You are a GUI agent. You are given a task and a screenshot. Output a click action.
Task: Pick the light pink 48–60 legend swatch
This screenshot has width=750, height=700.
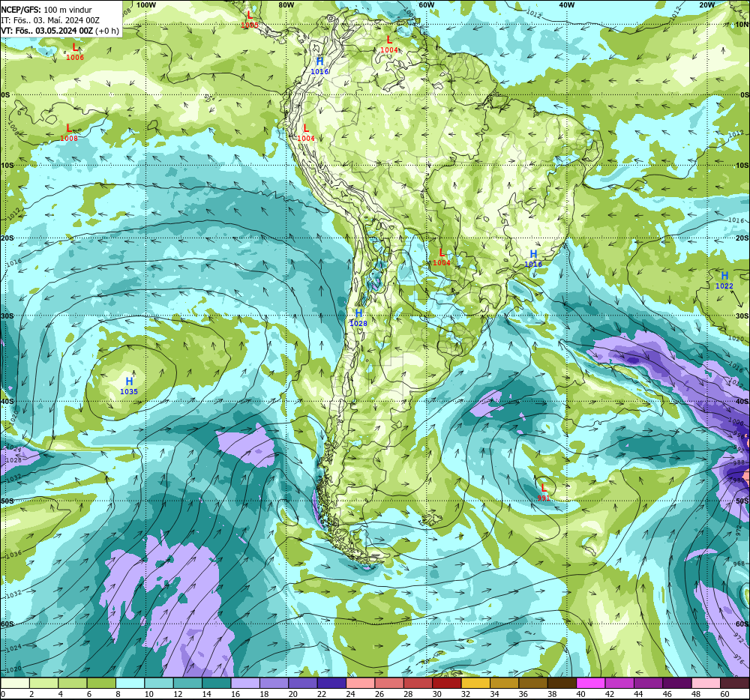(706, 684)
